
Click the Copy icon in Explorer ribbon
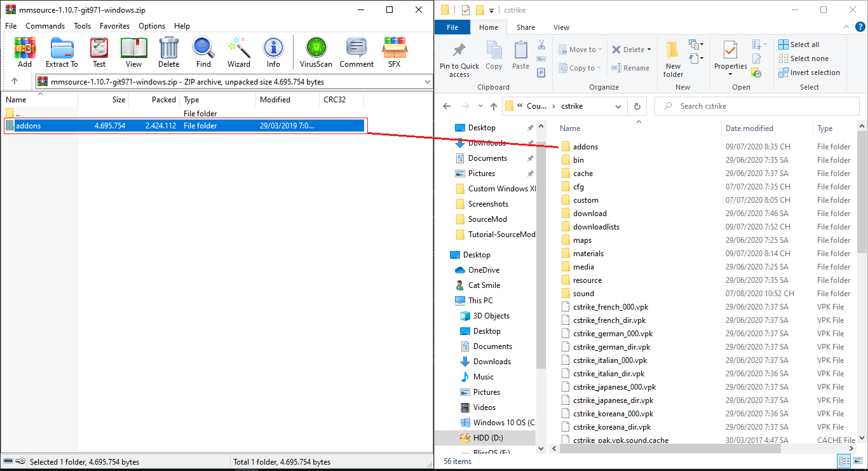494,55
